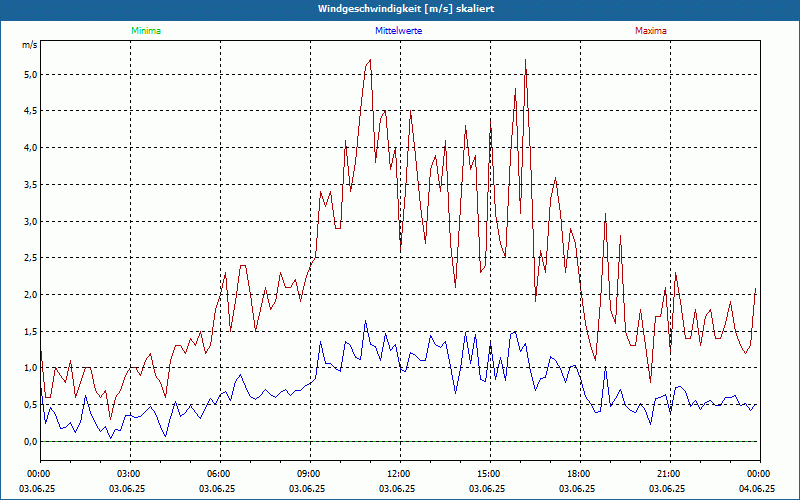Click the 'm/s' unit label on the y-axis

(30, 45)
